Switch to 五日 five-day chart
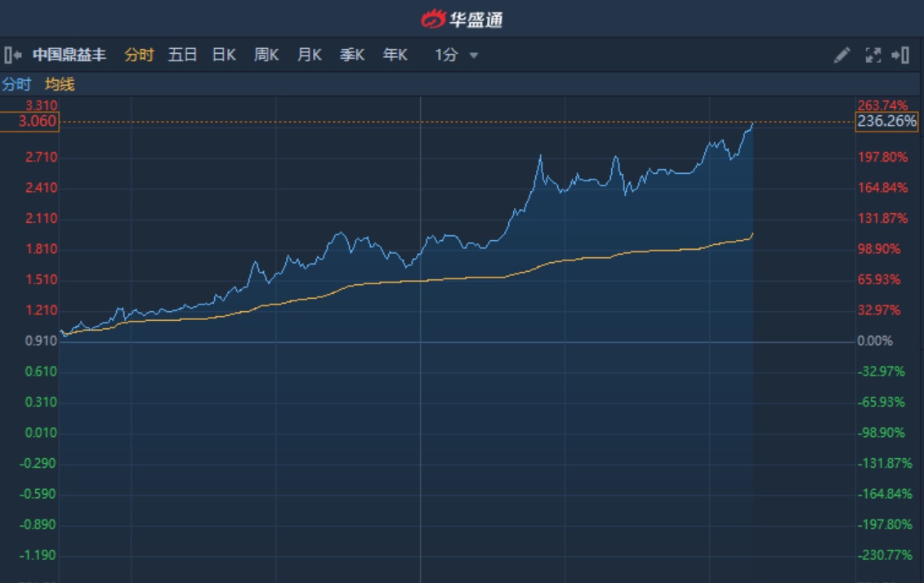Screen dimensions: 924x583 pos(182,56)
